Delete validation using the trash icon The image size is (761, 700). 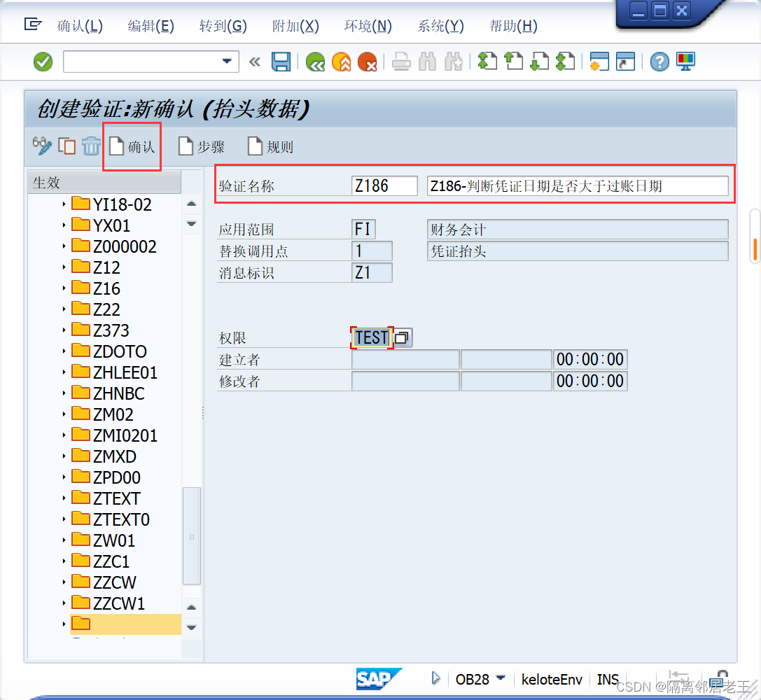click(x=91, y=146)
